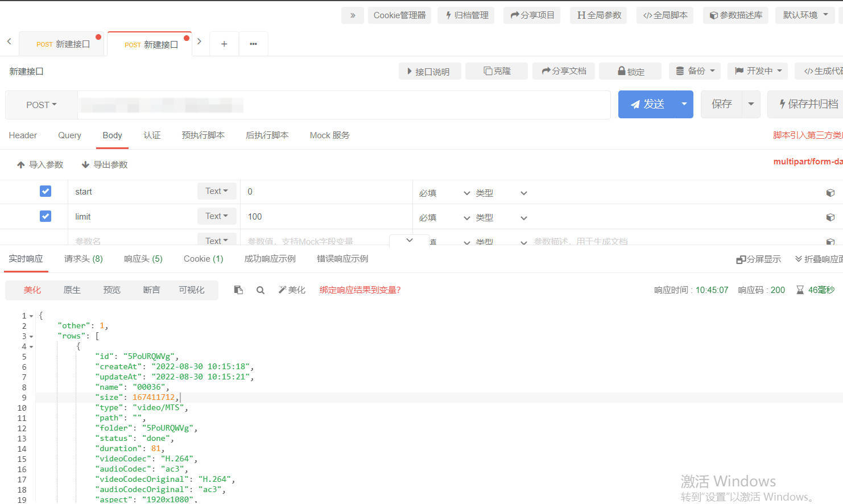Open 开发中 status dropdown

click(x=758, y=71)
